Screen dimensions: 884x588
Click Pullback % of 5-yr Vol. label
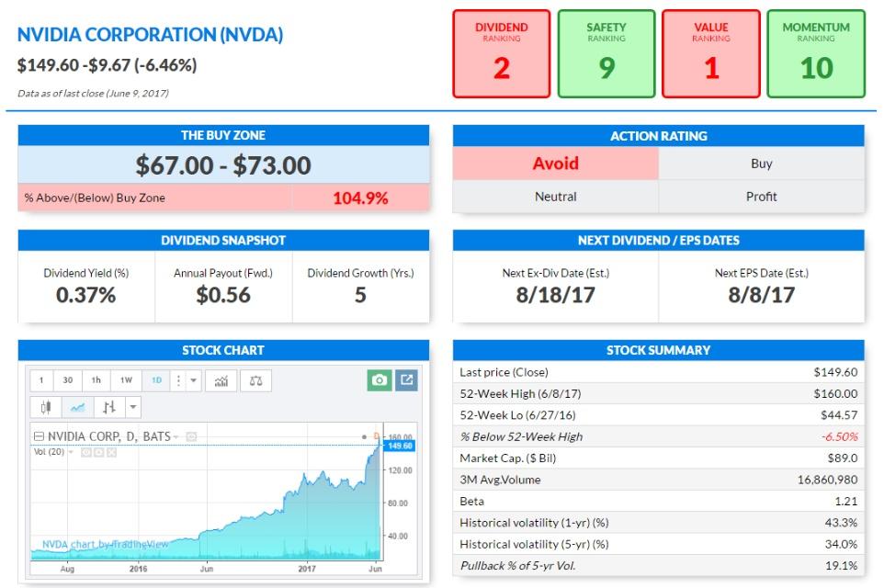pos(517,565)
